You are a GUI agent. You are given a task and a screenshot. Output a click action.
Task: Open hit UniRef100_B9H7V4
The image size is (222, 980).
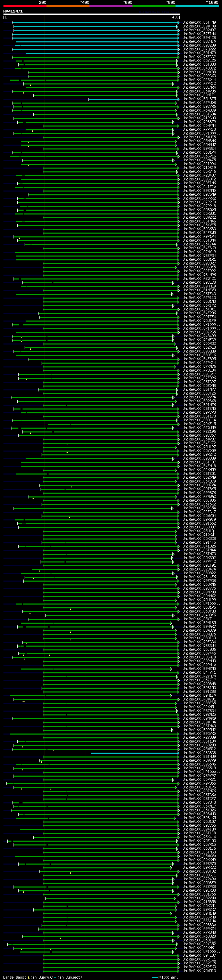click(199, 485)
